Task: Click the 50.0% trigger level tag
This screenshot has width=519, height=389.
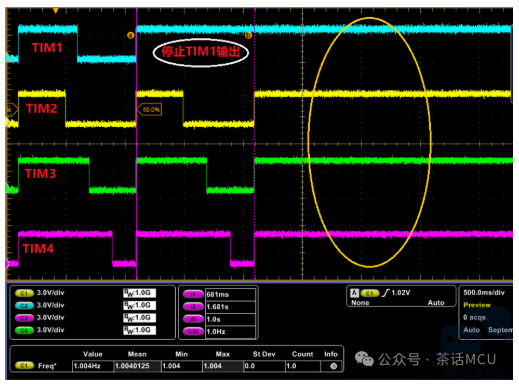Action: coord(149,109)
